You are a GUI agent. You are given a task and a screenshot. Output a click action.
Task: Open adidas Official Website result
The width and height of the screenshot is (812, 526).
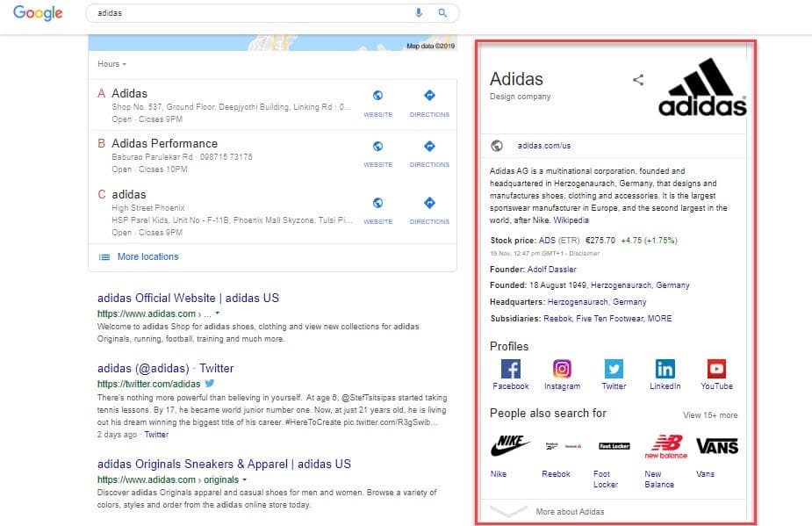coord(188,298)
